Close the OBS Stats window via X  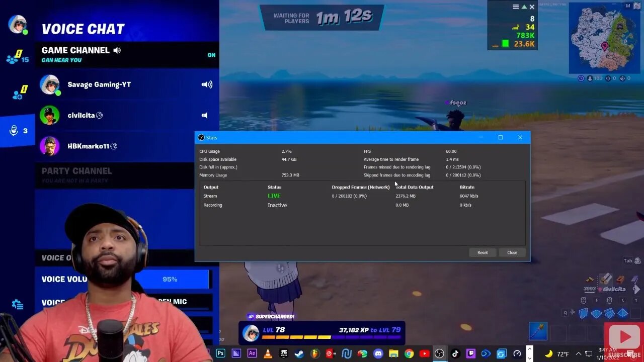tap(520, 137)
